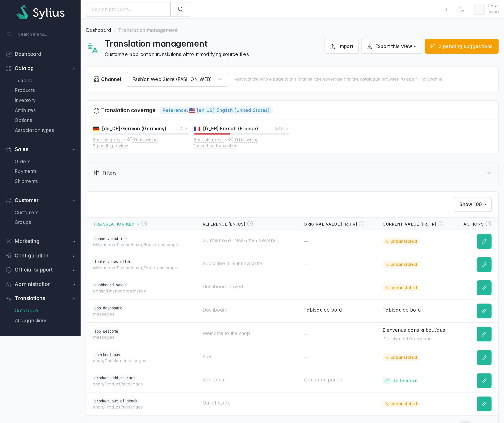The height and width of the screenshot is (423, 504).
Task: Edit the product.add_to_cart translation
Action: pos(484,381)
